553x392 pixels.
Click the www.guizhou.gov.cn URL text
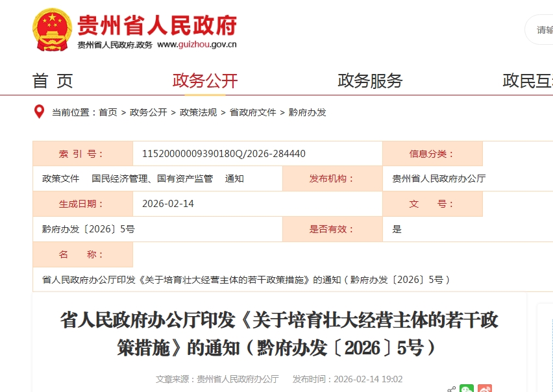pos(197,45)
